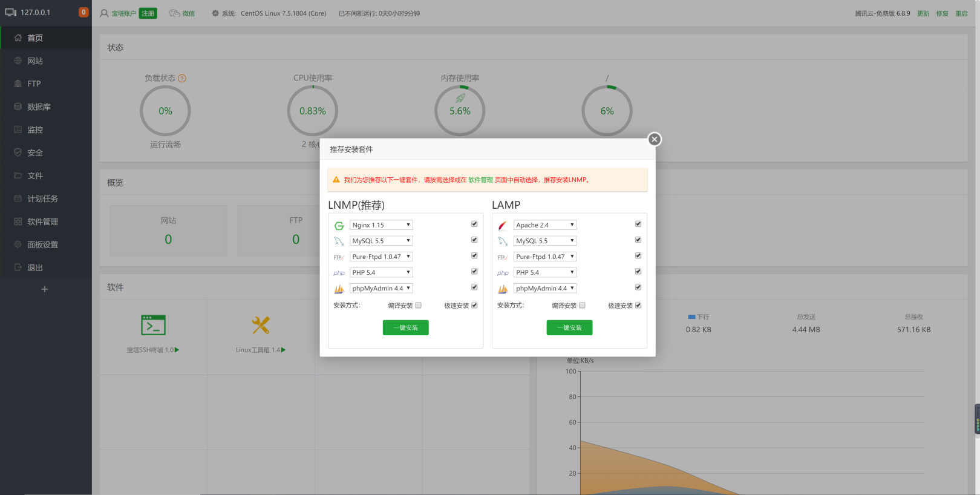Click 一键安装 button under LNMP
This screenshot has width=980, height=495.
click(405, 327)
